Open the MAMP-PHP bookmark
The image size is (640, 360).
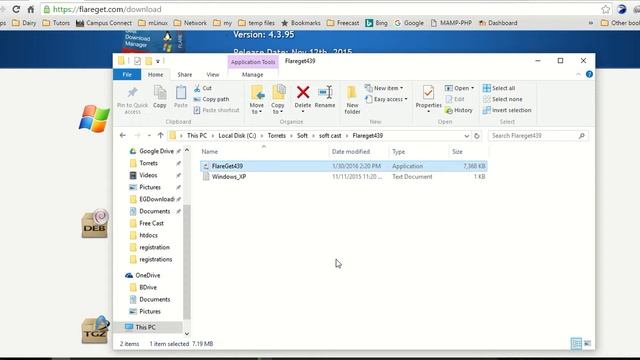(451, 23)
